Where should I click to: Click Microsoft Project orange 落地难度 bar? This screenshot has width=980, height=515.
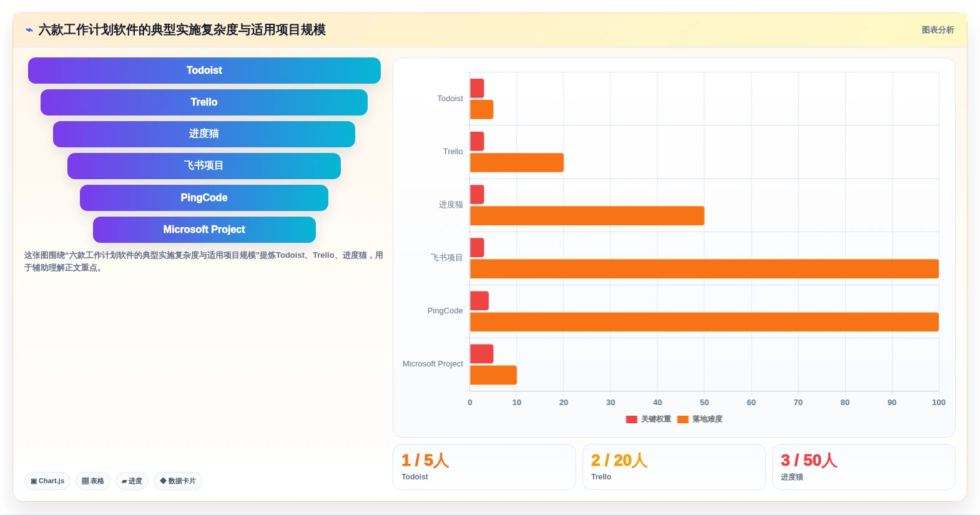click(493, 375)
